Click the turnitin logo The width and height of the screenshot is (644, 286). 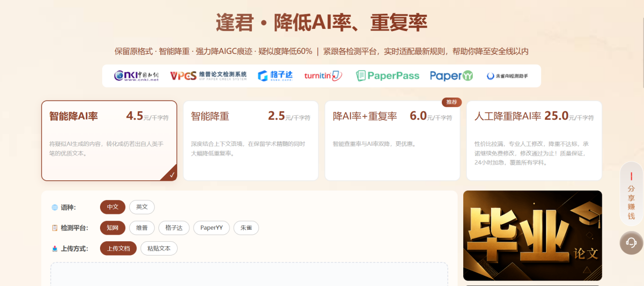pos(324,76)
